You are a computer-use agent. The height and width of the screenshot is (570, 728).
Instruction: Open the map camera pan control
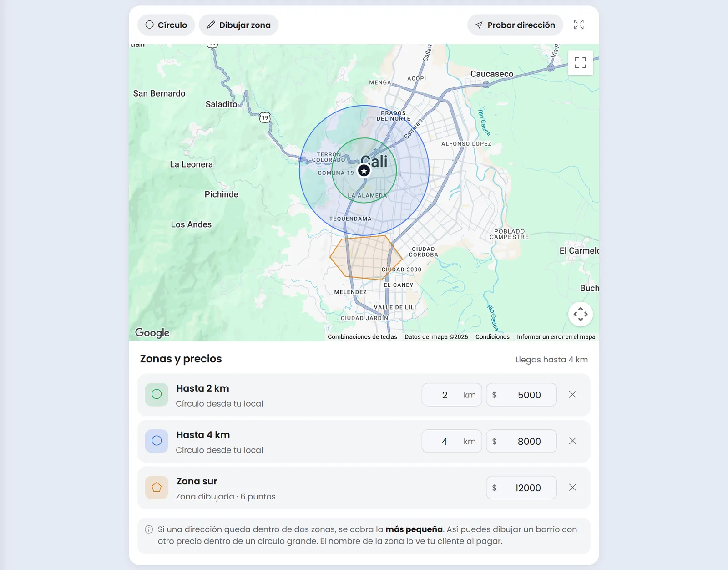[581, 314]
